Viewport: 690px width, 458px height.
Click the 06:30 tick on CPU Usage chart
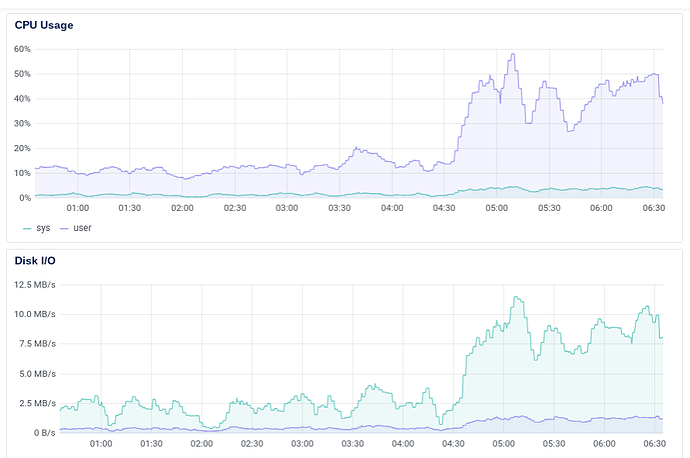(654, 208)
